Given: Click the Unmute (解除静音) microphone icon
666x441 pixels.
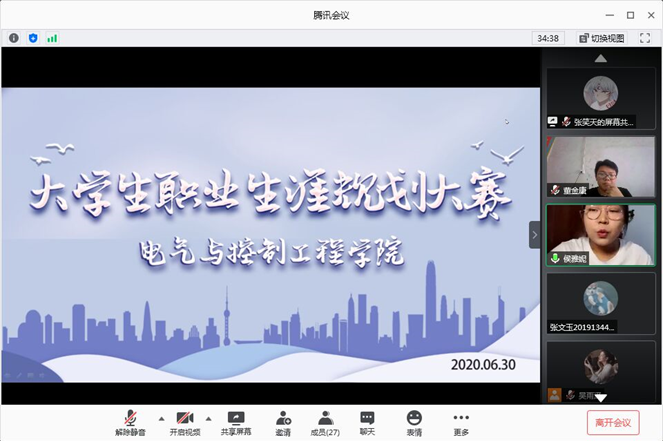Looking at the screenshot, I should click(x=129, y=417).
